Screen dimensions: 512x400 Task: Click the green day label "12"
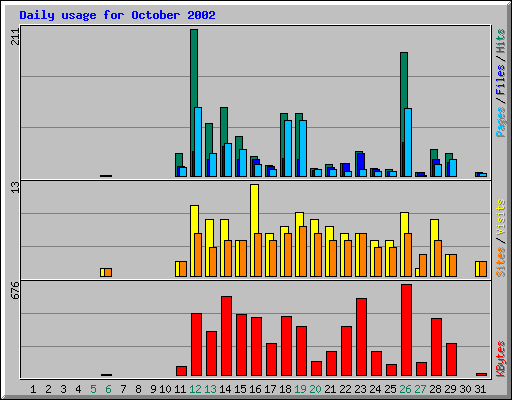point(195,389)
